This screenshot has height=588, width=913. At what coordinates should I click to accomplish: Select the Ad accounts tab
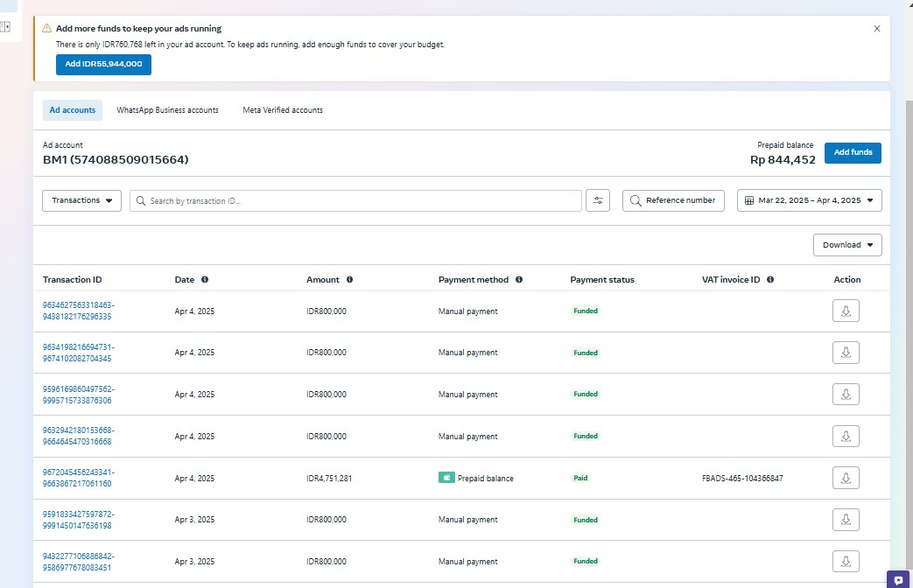tap(73, 110)
